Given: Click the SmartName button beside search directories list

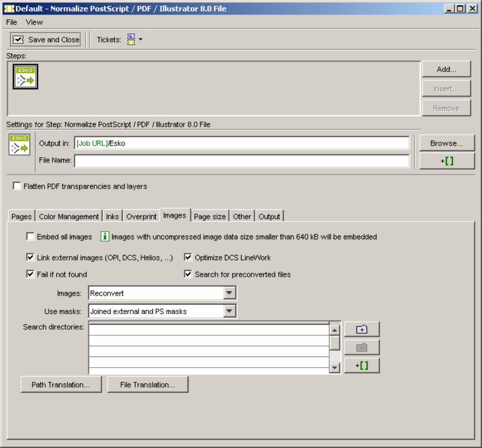Looking at the screenshot, I should (361, 365).
